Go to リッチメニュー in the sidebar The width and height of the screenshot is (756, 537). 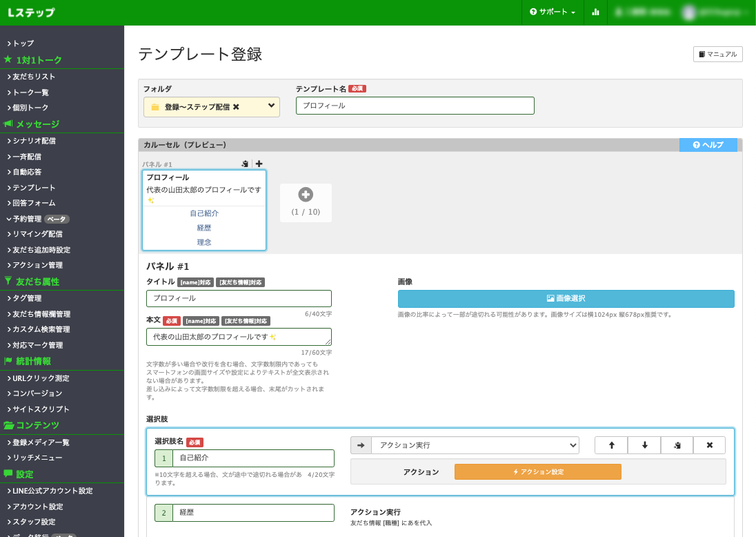[x=37, y=458]
